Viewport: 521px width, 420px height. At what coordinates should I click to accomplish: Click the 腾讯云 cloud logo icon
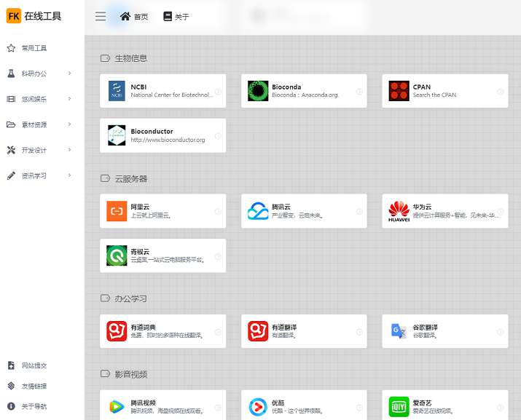tap(258, 211)
